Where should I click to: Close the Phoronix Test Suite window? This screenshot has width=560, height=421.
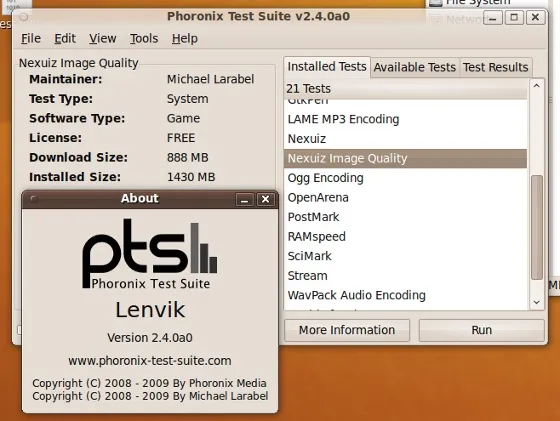click(x=535, y=17)
